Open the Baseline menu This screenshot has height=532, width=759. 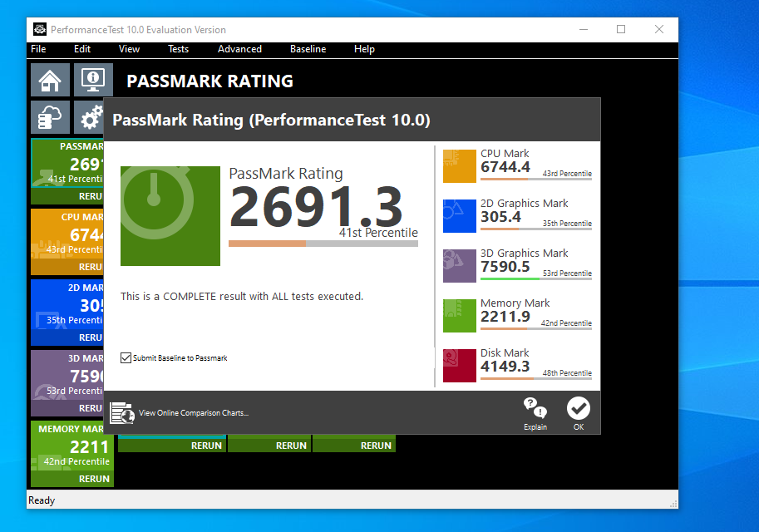coord(308,49)
